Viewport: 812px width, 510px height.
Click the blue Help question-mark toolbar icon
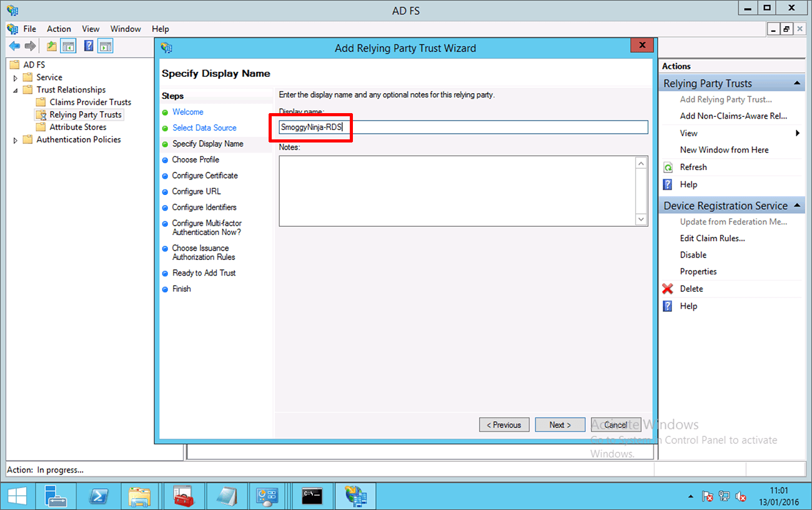[89, 46]
